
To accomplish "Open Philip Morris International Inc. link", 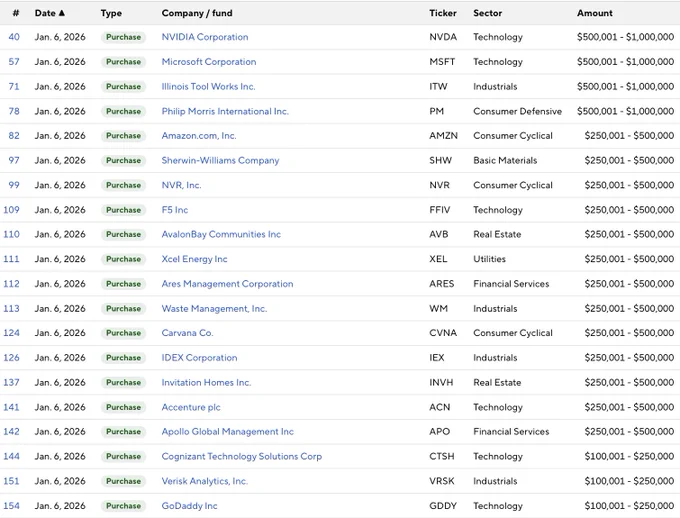I will [x=225, y=111].
